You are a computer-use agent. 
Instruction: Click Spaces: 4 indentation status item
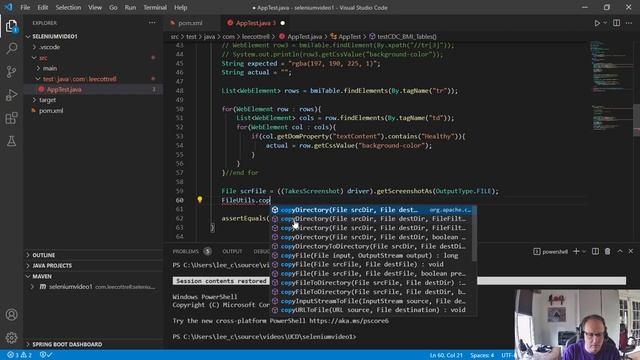pyautogui.click(x=482, y=355)
